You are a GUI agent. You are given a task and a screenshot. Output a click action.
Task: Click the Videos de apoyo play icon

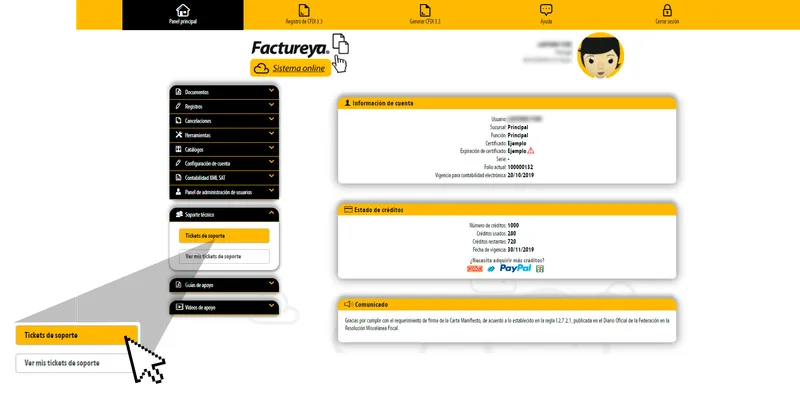click(x=179, y=307)
